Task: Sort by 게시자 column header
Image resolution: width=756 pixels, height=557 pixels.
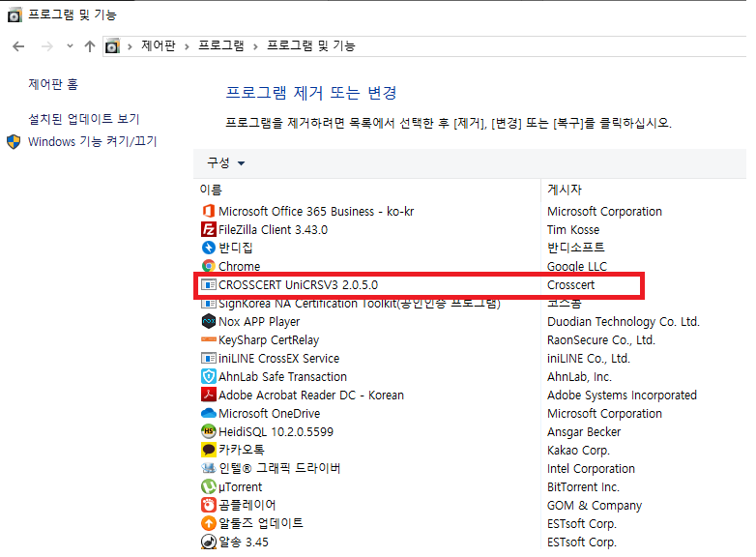Action: [x=565, y=190]
